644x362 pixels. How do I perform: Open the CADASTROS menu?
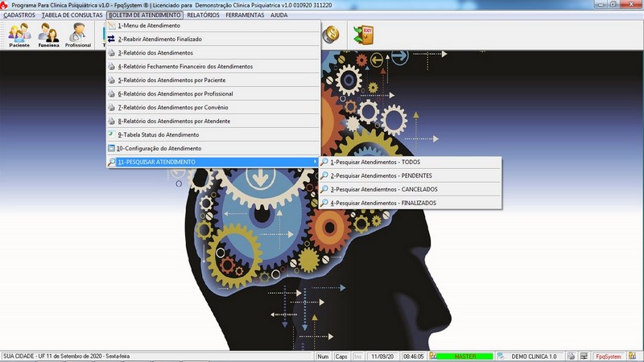[19, 15]
